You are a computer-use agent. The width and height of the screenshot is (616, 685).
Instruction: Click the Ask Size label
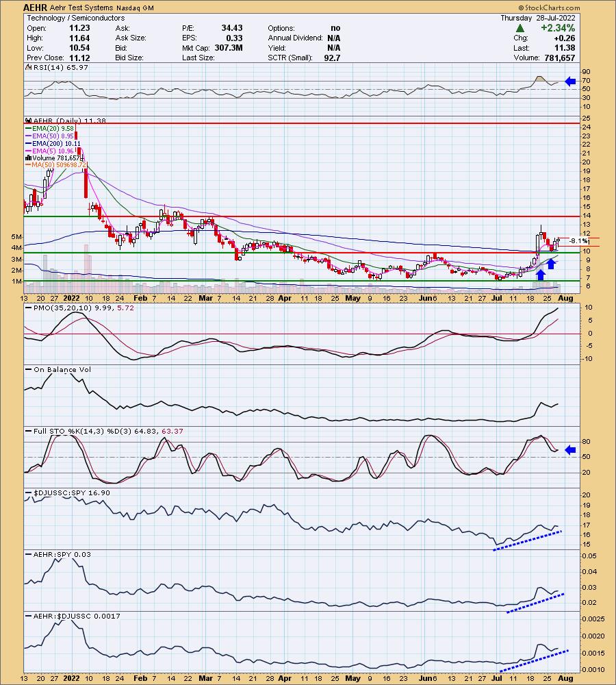[x=131, y=38]
